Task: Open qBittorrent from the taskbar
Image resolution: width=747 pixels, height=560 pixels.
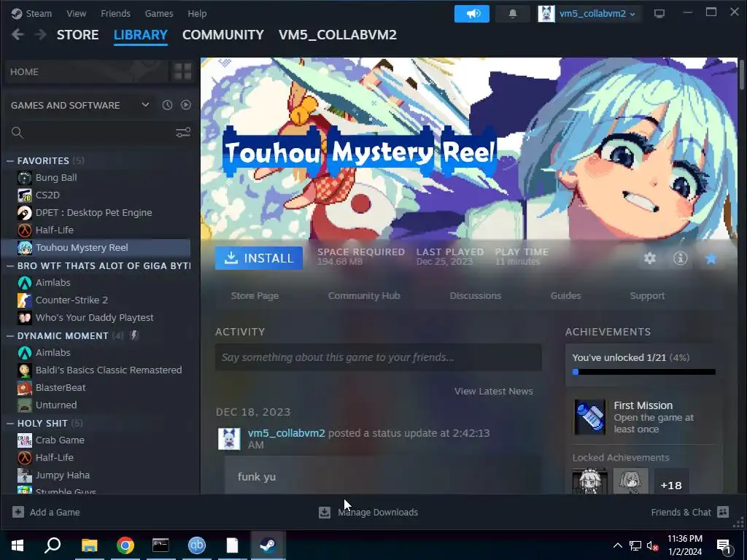Action: 196,545
